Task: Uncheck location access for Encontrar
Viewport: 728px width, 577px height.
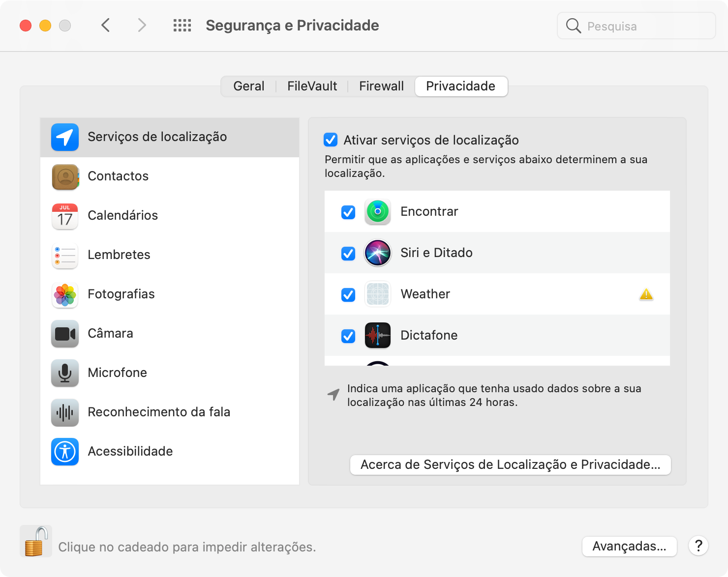Action: [348, 212]
